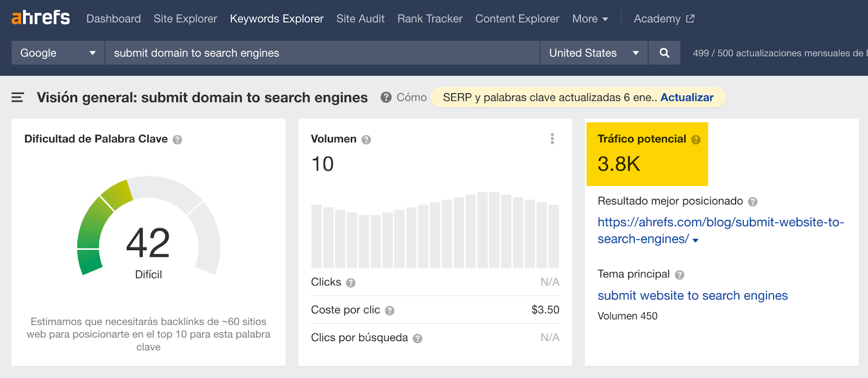This screenshot has width=868, height=378.
Task: Click the help icon beside Volumen
Action: tap(366, 140)
